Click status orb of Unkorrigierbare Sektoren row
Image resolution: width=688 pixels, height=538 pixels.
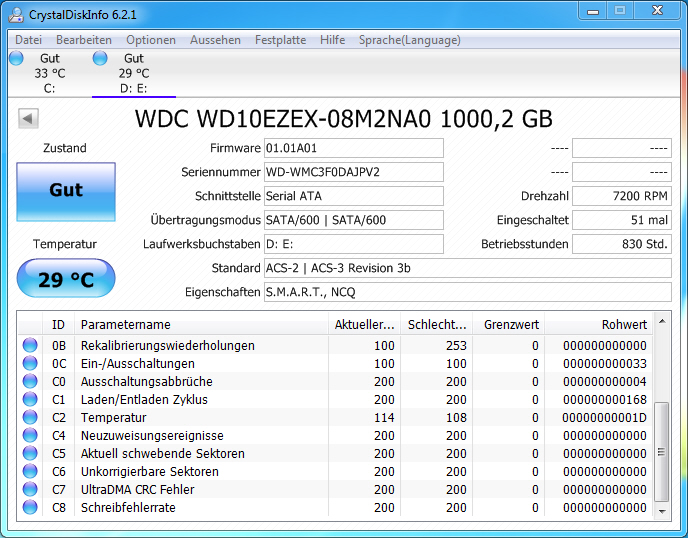click(x=30, y=471)
